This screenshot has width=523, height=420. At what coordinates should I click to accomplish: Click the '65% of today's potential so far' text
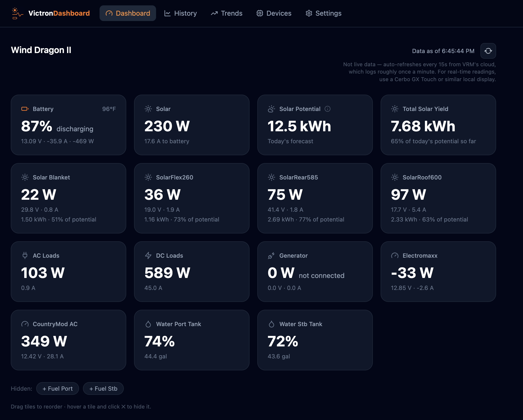(433, 141)
